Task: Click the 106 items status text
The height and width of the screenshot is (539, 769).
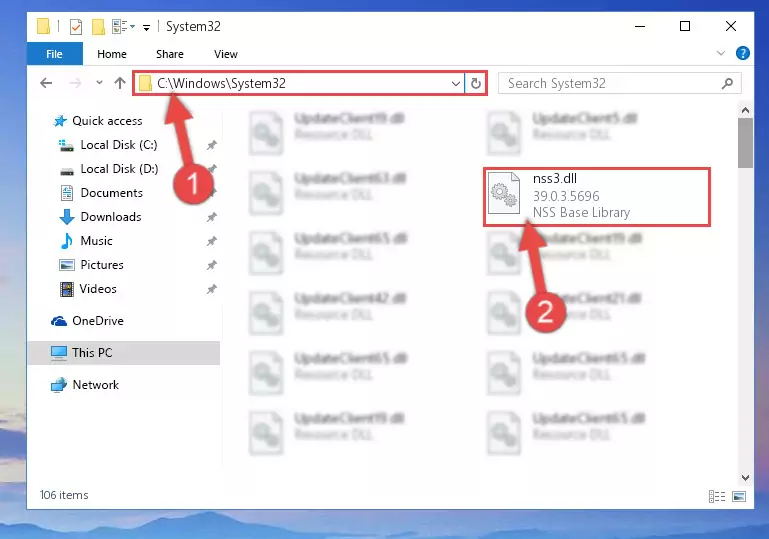Action: pos(64,495)
